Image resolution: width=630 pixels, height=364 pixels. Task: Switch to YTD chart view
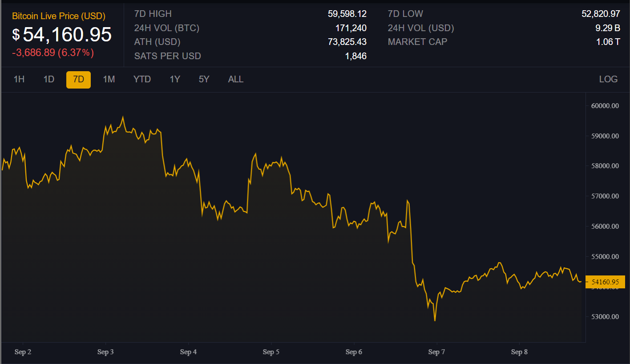(x=142, y=79)
